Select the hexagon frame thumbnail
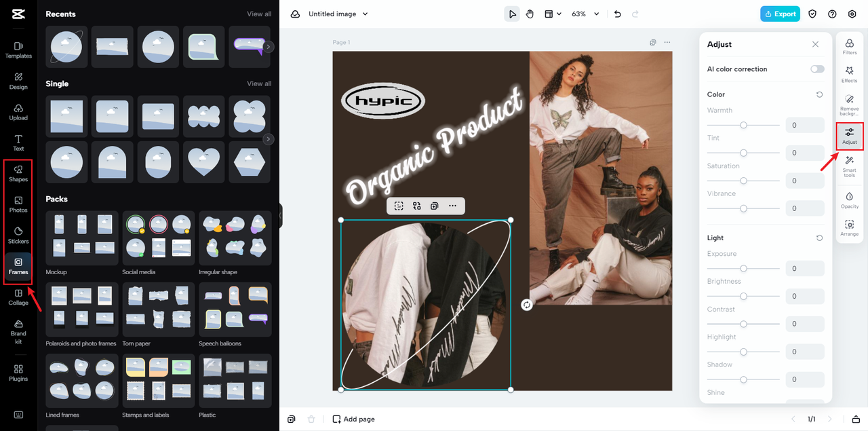Screen dimensions: 868x431 (x=249, y=162)
